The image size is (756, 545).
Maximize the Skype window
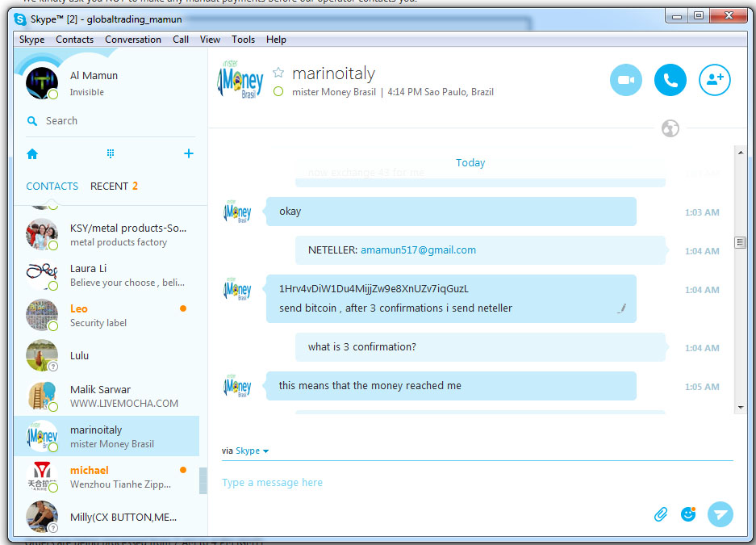[699, 16]
